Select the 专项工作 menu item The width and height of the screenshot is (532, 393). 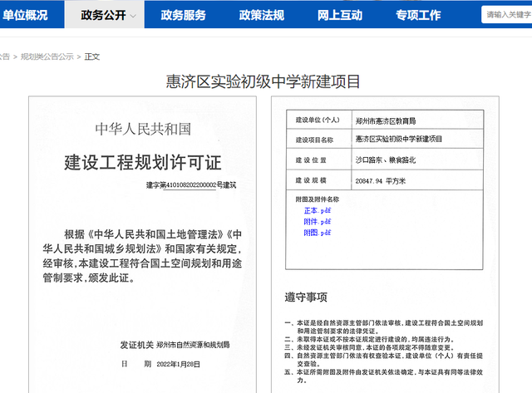(x=418, y=15)
